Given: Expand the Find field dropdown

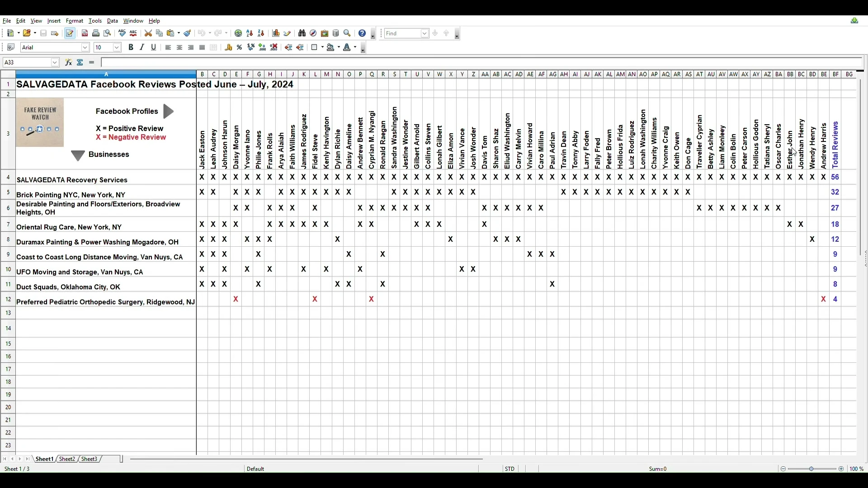Looking at the screenshot, I should click(425, 33).
